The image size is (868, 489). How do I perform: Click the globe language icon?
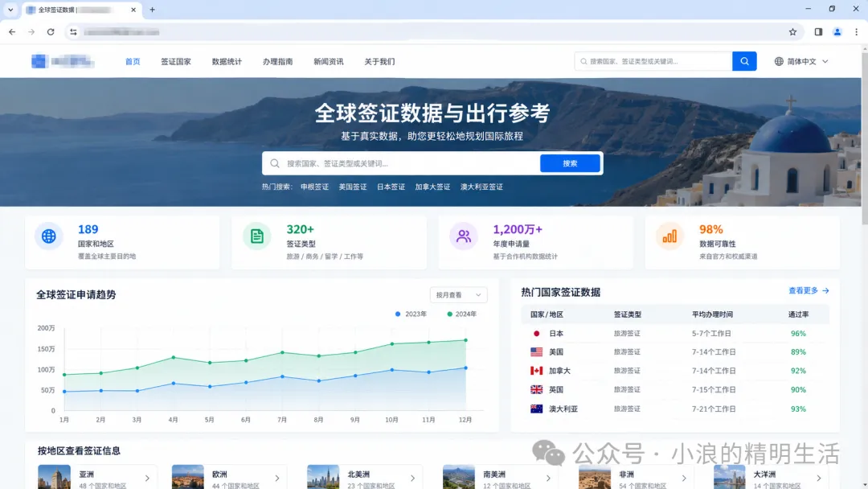pyautogui.click(x=779, y=61)
